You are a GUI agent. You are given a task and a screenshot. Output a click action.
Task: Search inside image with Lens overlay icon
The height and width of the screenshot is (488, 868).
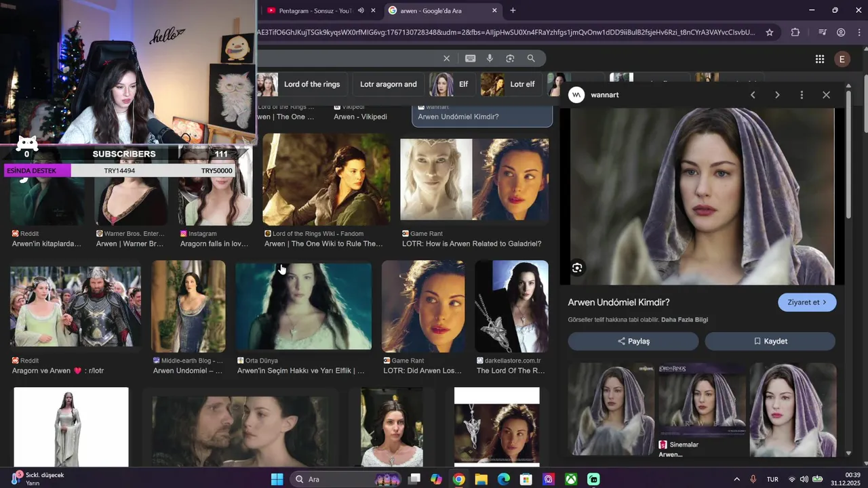coord(577,268)
